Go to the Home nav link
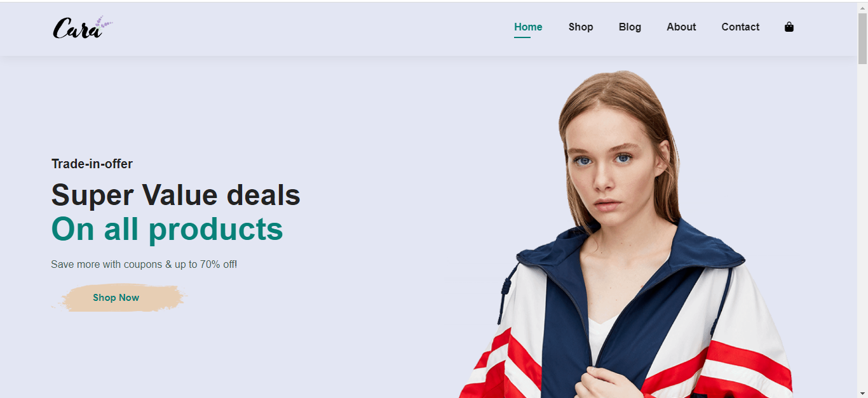The image size is (868, 398). pos(528,27)
